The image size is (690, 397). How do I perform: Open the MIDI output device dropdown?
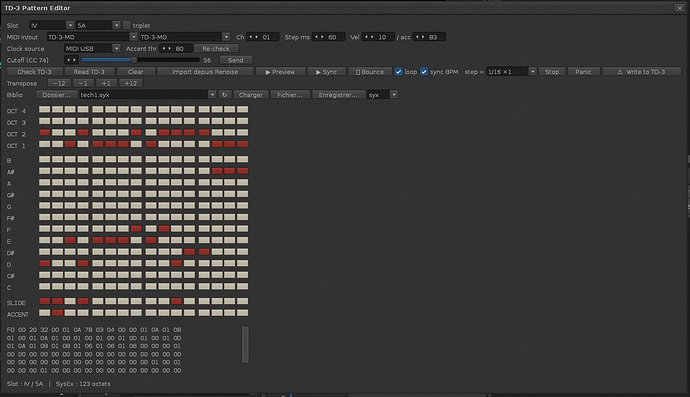pyautogui.click(x=185, y=37)
